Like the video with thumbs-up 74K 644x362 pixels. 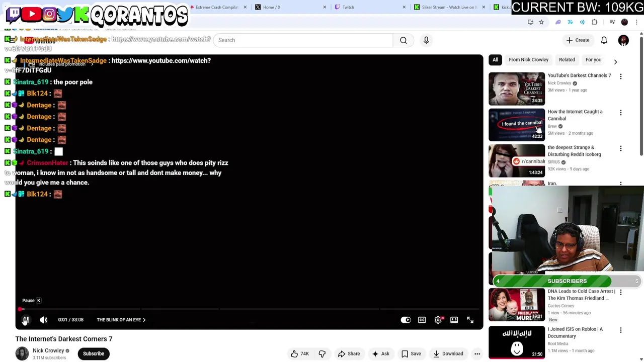[300, 353]
